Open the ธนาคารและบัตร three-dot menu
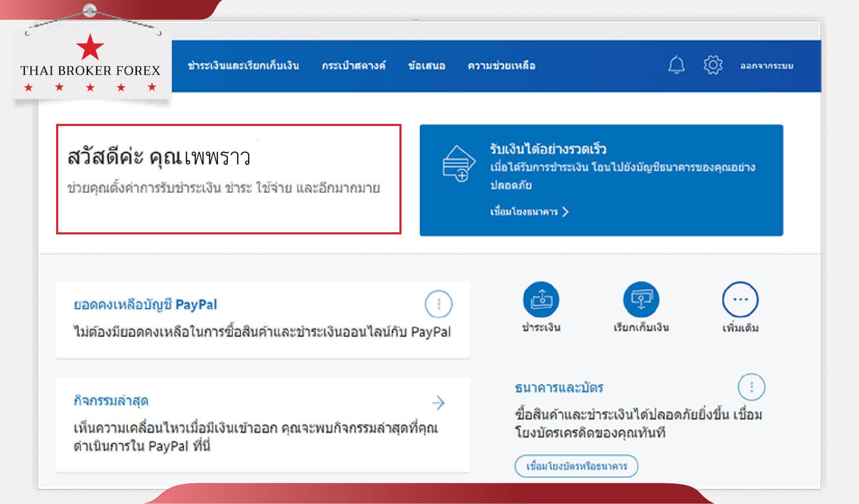 (751, 387)
